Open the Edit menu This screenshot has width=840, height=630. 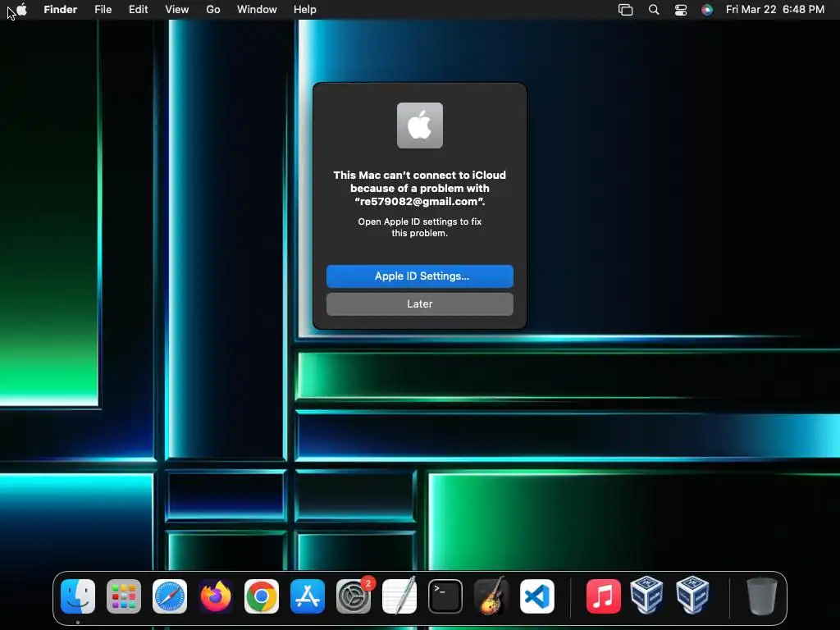[x=138, y=10]
